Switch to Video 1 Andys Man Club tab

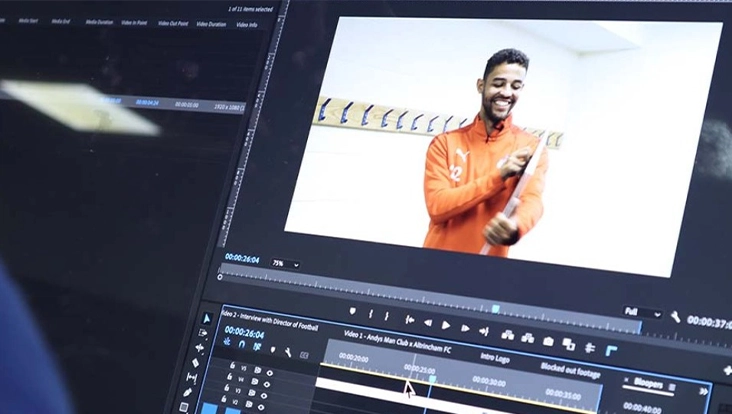tap(397, 342)
